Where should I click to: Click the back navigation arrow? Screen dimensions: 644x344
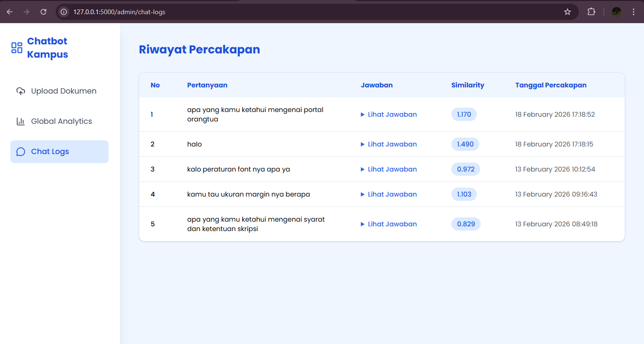9,11
